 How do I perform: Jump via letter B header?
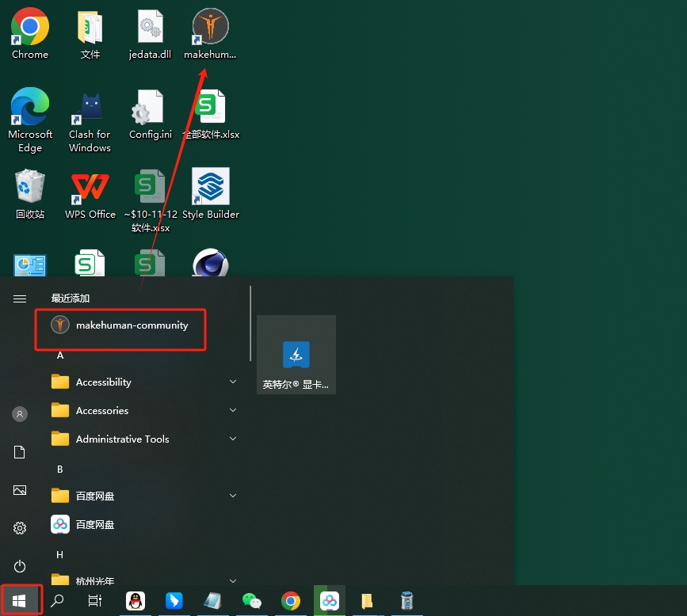click(60, 470)
